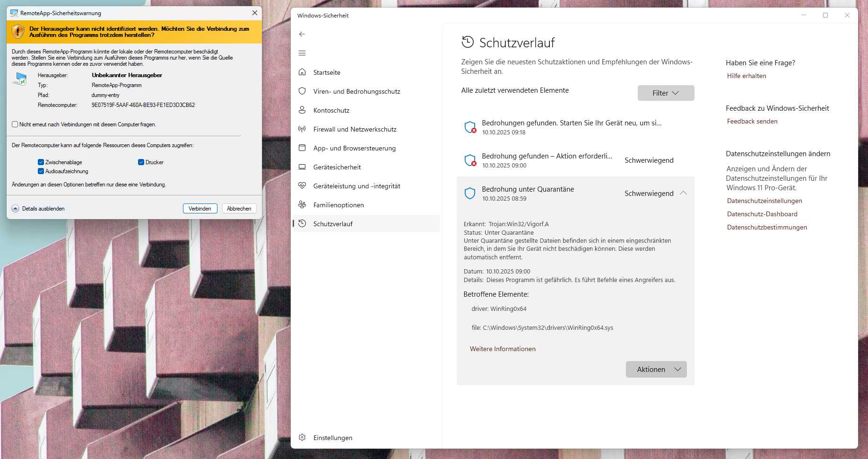Click the App- und Browsersteuerung window icon
This screenshot has height=459, width=868.
(x=302, y=148)
